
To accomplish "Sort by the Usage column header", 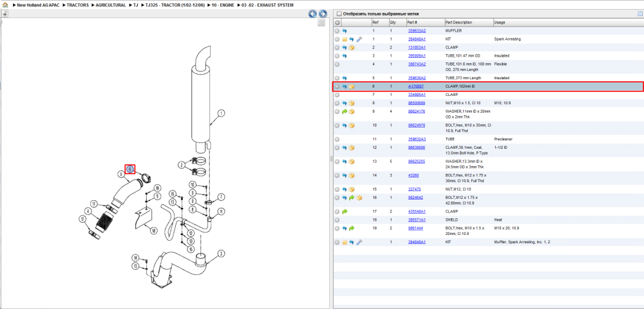I will tap(500, 22).
